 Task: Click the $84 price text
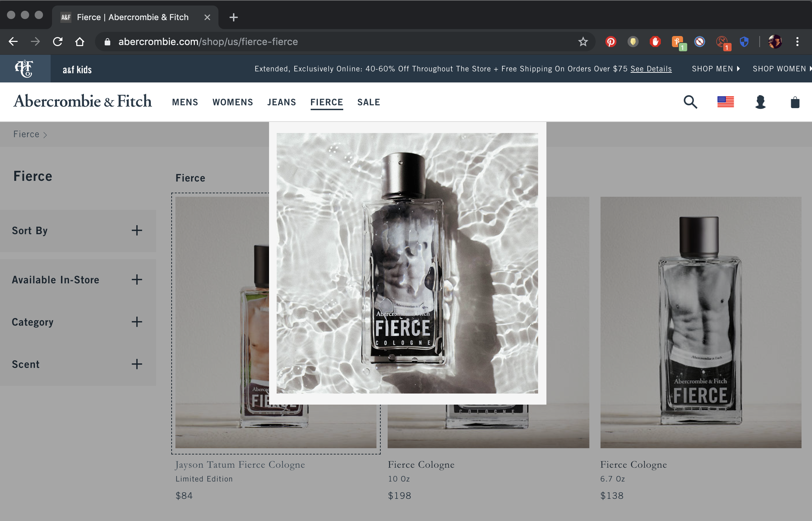click(x=184, y=496)
